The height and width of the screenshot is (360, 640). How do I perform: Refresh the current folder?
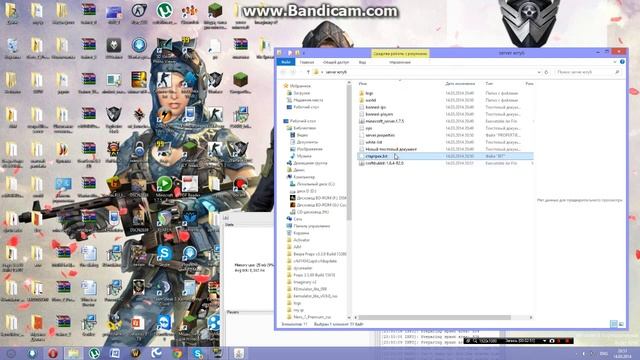click(546, 72)
